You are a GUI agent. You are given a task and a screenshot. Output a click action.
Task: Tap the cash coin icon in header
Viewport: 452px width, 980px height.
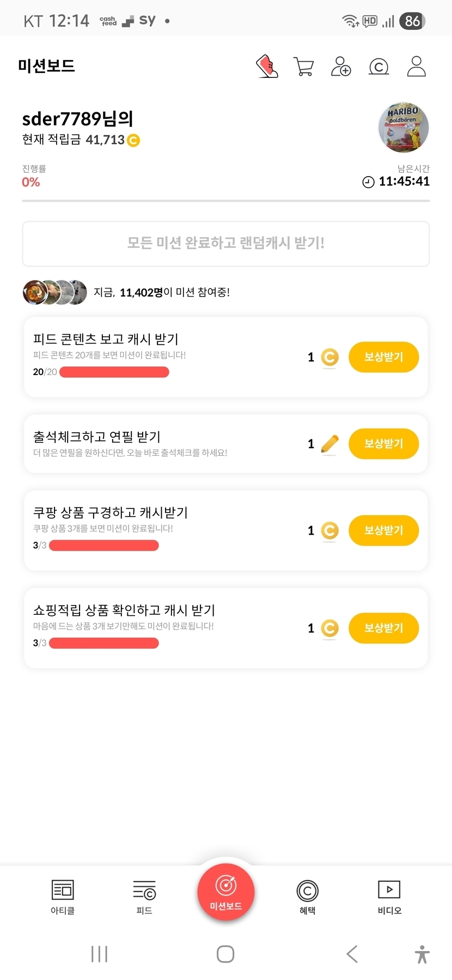[379, 67]
